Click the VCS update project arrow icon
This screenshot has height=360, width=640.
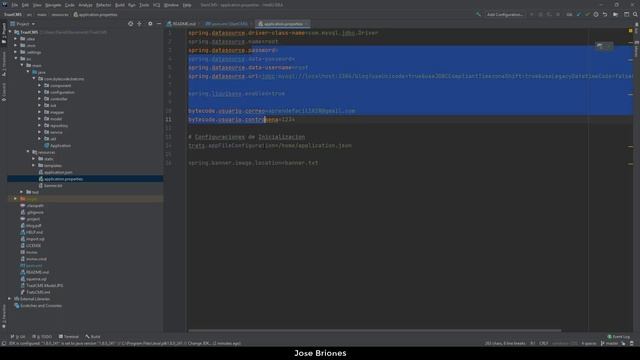click(579, 15)
